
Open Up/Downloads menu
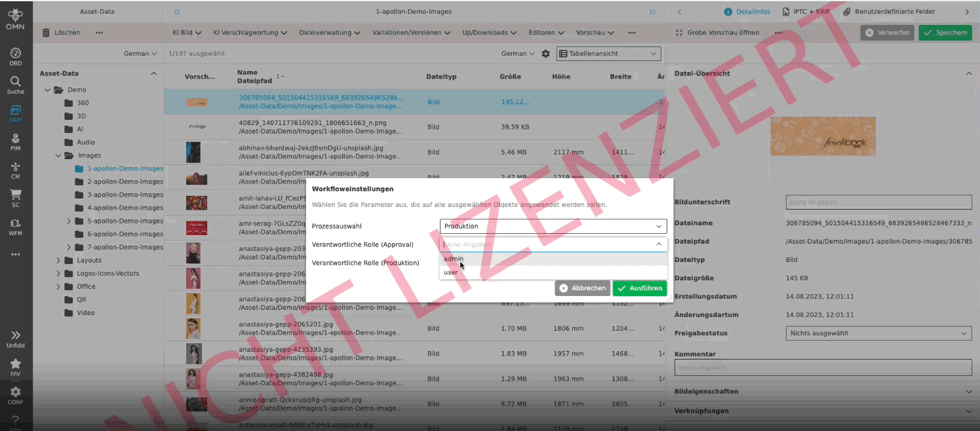point(489,32)
